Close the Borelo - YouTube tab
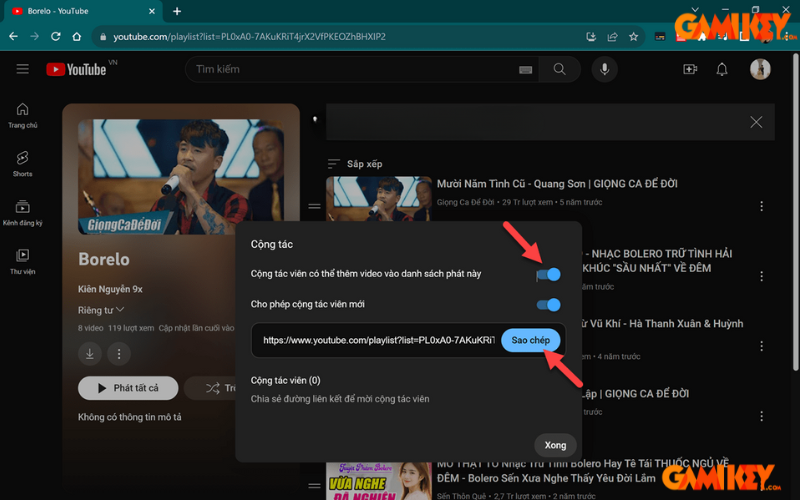 (152, 11)
